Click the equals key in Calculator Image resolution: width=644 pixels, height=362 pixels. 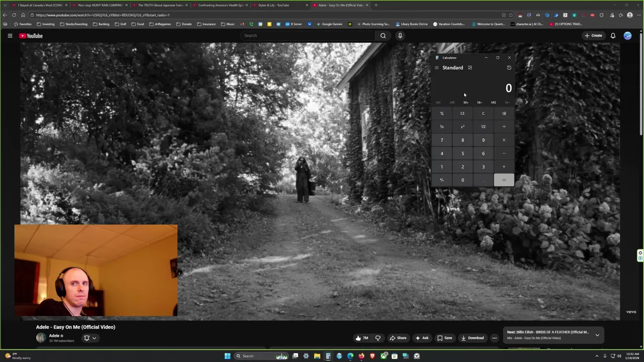pos(504,180)
